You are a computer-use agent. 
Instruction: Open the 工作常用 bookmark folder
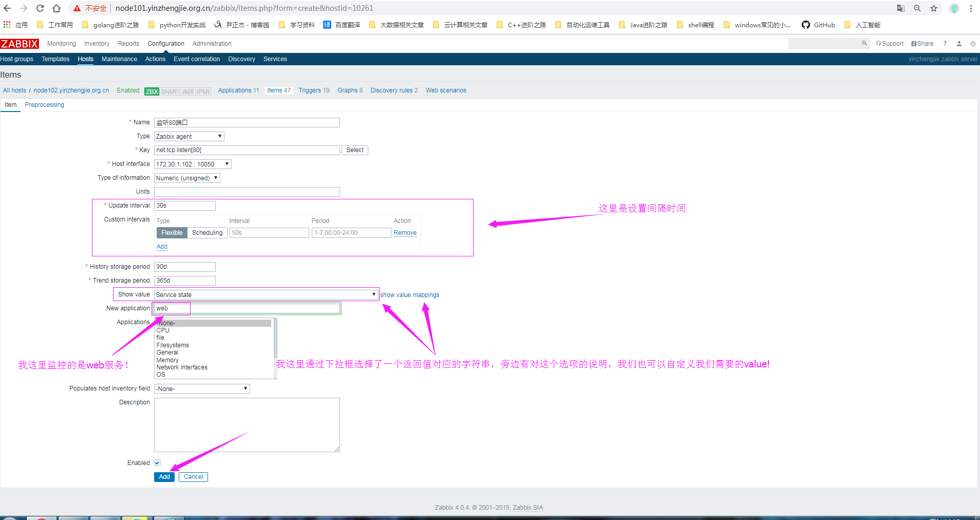click(x=55, y=25)
